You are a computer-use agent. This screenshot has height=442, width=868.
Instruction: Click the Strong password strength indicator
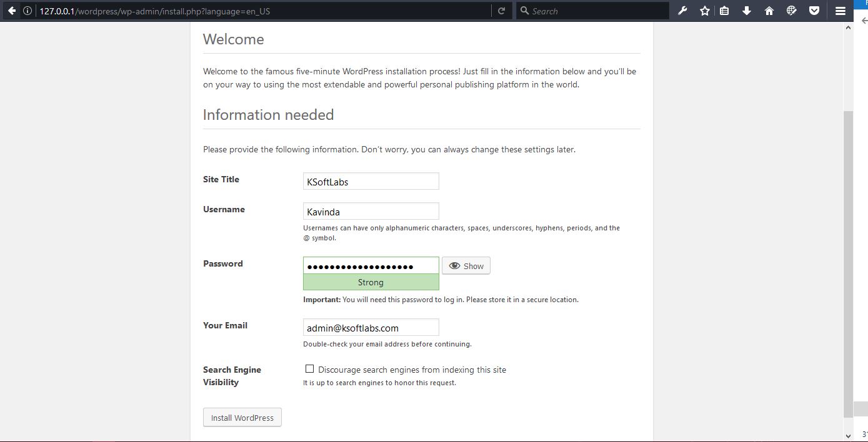[371, 282]
